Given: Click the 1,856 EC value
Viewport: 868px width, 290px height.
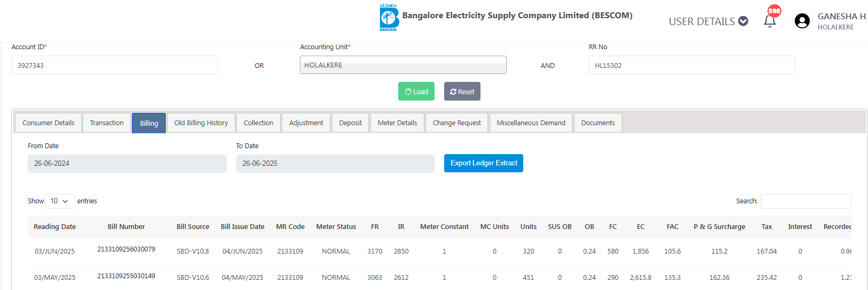Looking at the screenshot, I should (640, 251).
